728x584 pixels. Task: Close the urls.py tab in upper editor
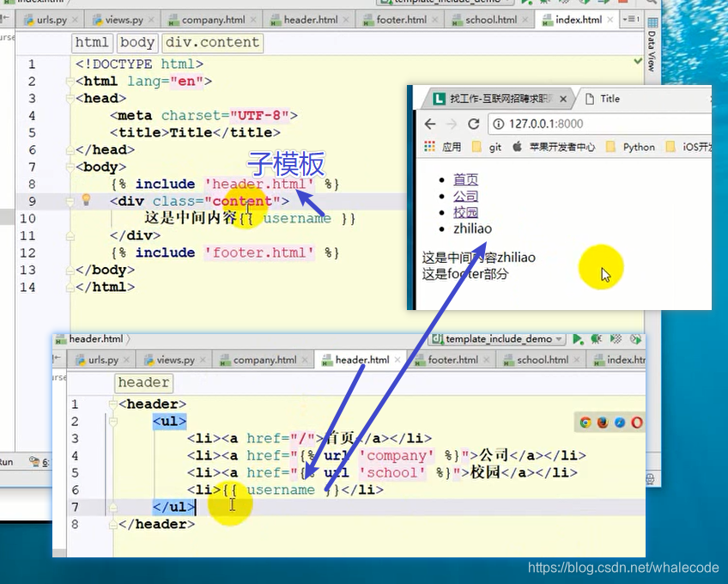[x=76, y=20]
